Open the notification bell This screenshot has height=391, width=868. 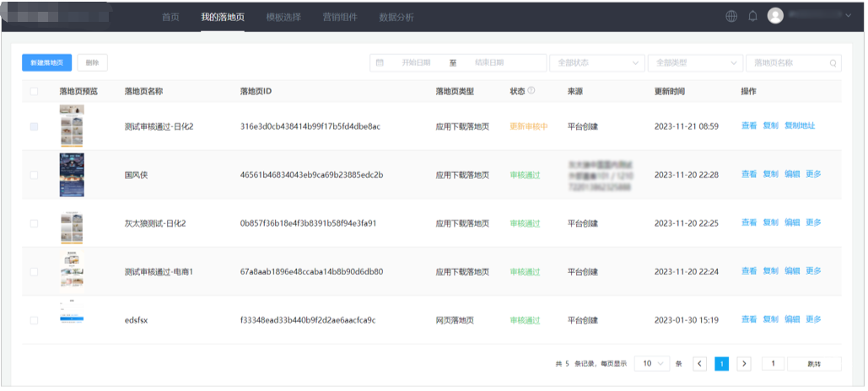click(x=752, y=16)
